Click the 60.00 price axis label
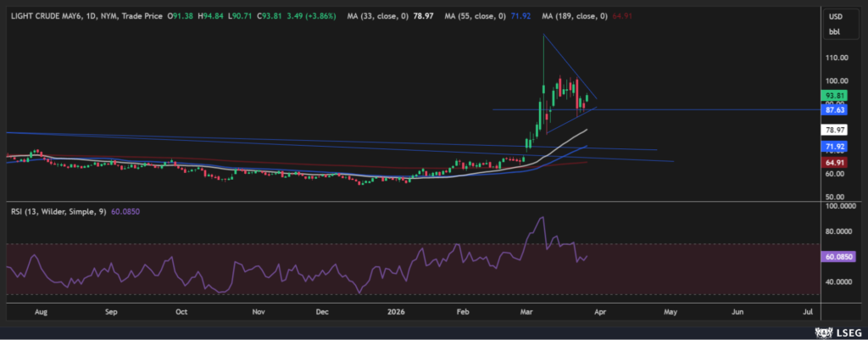This screenshot has width=868, height=340. coord(835,173)
